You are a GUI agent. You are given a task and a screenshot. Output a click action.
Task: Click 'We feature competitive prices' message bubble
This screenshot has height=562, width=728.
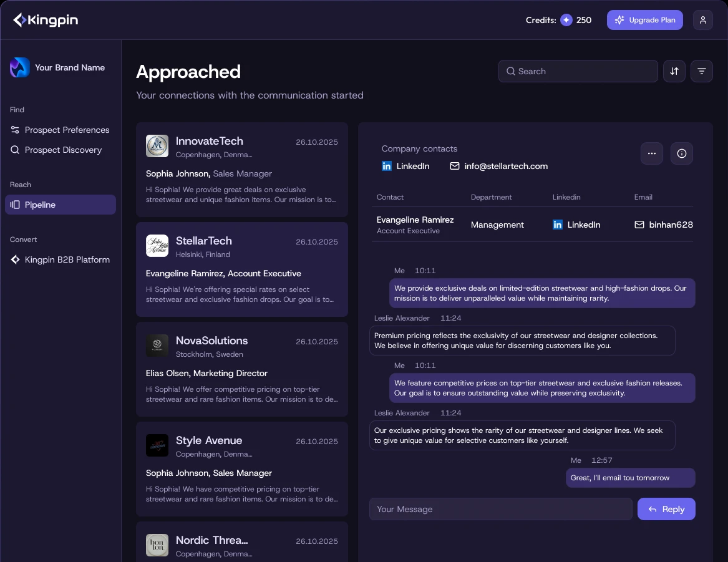(541, 388)
